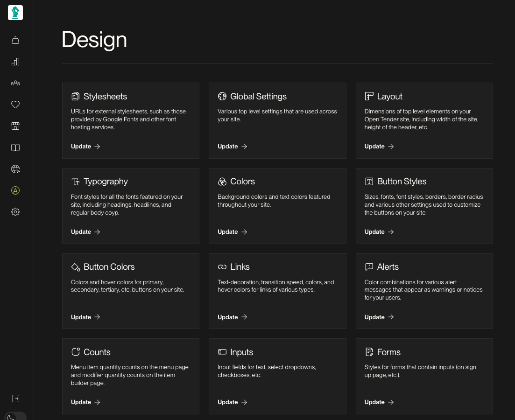Image resolution: width=515 pixels, height=420 pixels.
Task: Open the open-book menus icon in sidebar
Action: point(15,148)
